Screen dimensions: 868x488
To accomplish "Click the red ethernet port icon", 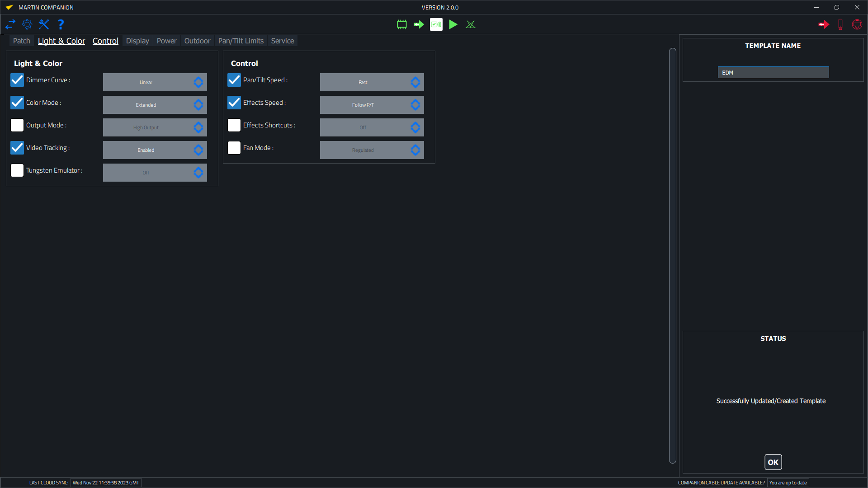I will pyautogui.click(x=857, y=24).
